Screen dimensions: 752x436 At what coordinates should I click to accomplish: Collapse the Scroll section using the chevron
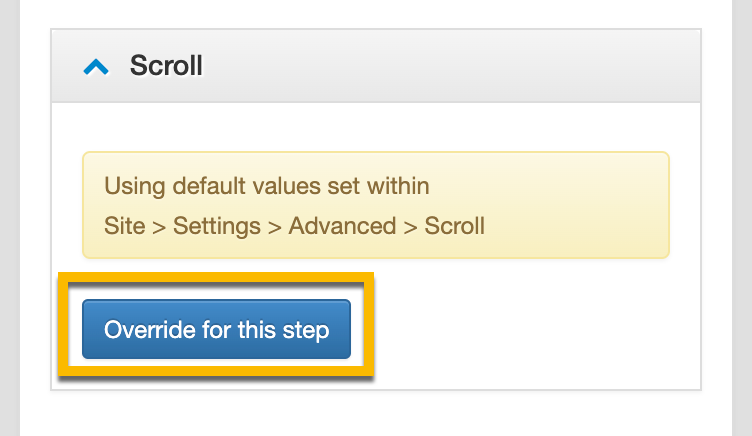click(96, 67)
